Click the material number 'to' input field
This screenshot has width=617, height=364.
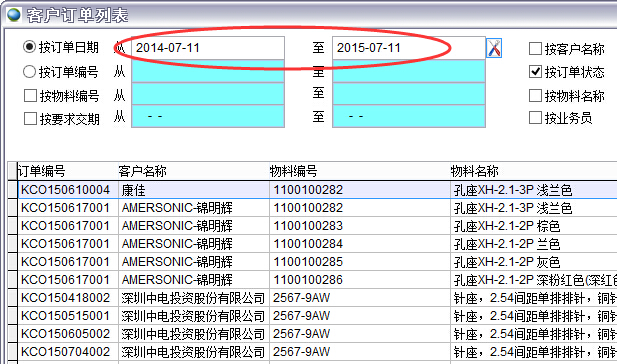tap(409, 94)
